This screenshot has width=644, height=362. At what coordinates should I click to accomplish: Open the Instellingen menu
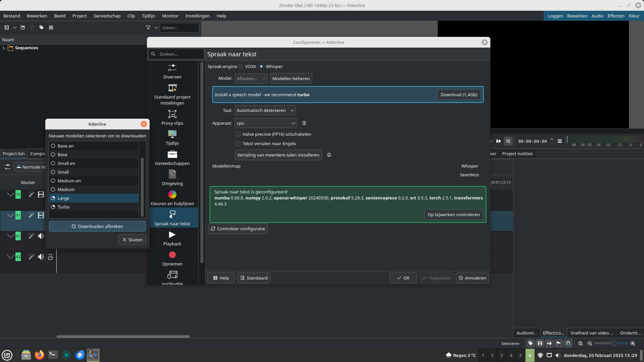[198, 16]
